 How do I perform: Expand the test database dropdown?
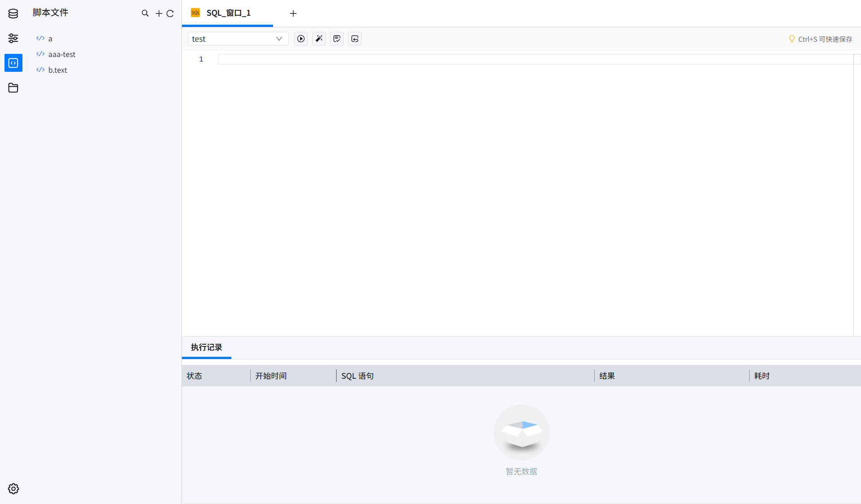click(x=238, y=39)
